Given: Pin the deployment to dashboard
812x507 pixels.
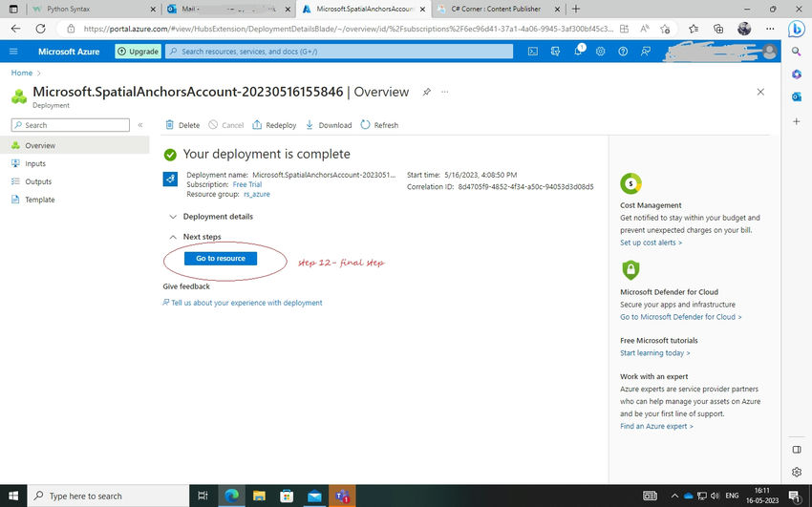Looking at the screenshot, I should tap(426, 92).
